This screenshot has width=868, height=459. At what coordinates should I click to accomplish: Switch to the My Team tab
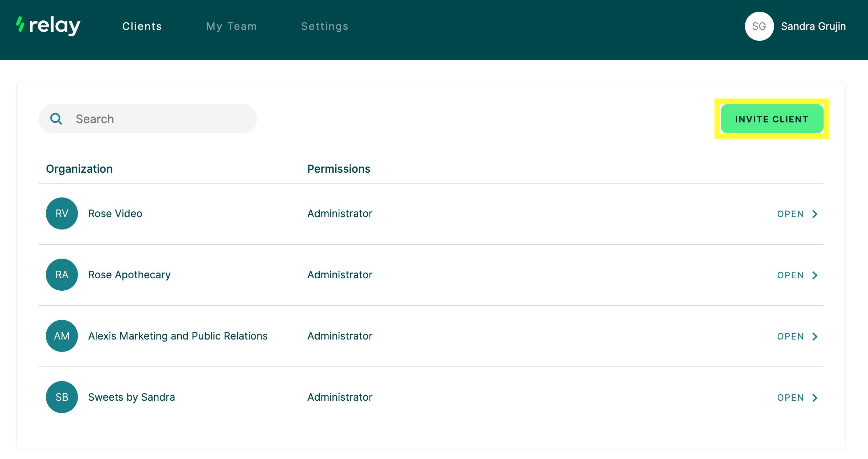click(232, 26)
